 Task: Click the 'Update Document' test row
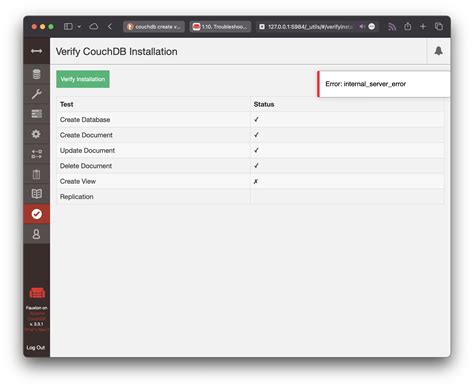[x=250, y=150]
